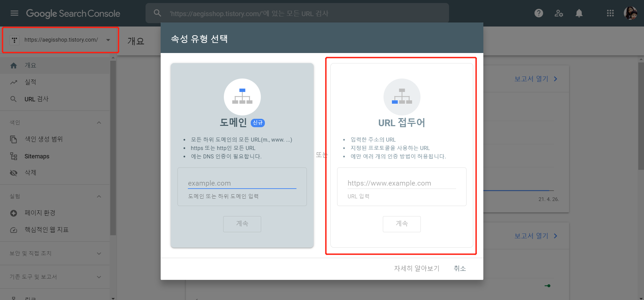644x300 pixels.
Task: Open the property selector dropdown arrow
Action: point(108,40)
